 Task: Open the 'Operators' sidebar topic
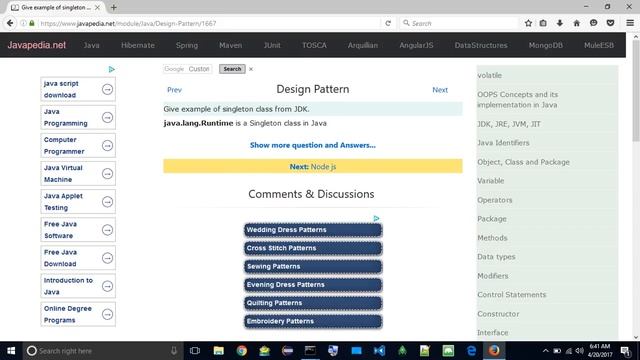[494, 200]
